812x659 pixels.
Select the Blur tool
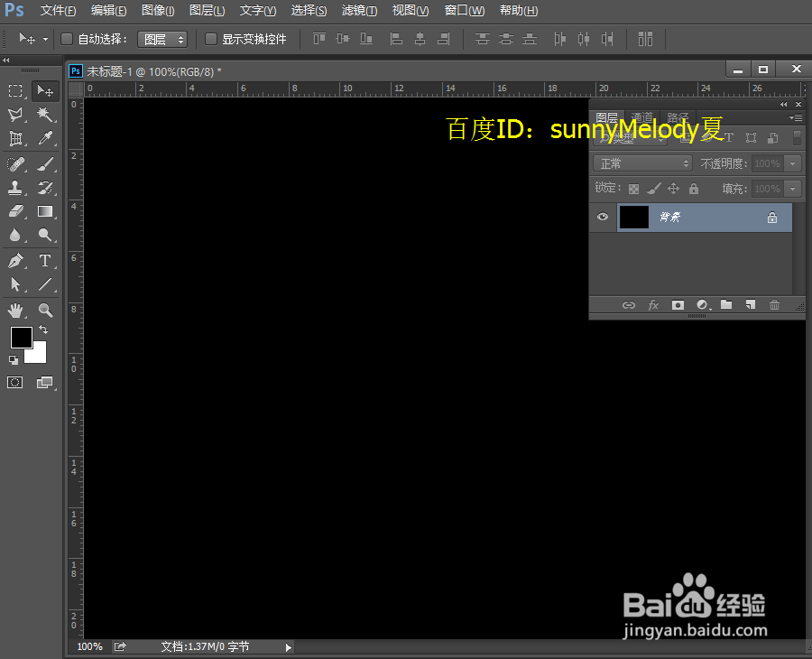click(x=15, y=236)
